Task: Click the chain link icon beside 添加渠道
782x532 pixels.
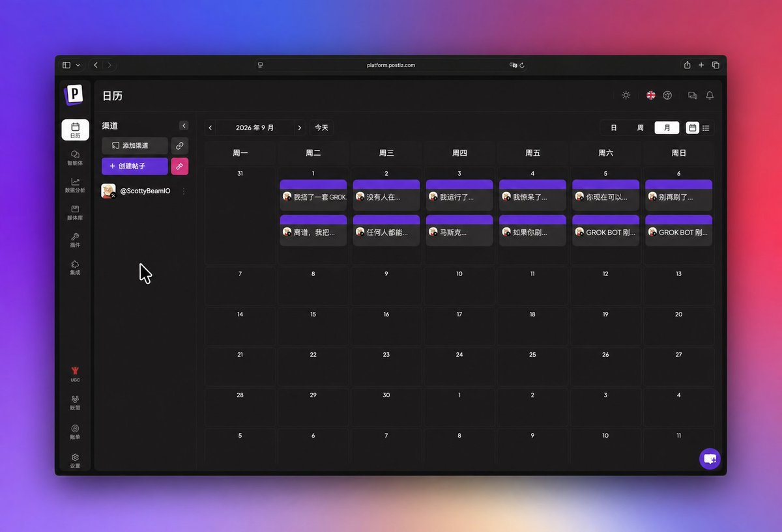Action: coord(180,146)
